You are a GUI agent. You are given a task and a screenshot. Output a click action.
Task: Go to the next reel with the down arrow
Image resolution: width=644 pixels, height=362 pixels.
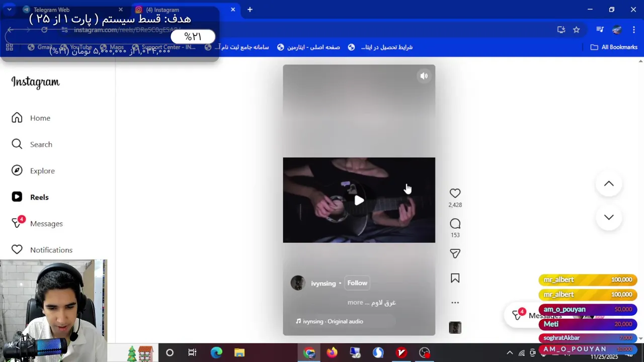pos(609,217)
